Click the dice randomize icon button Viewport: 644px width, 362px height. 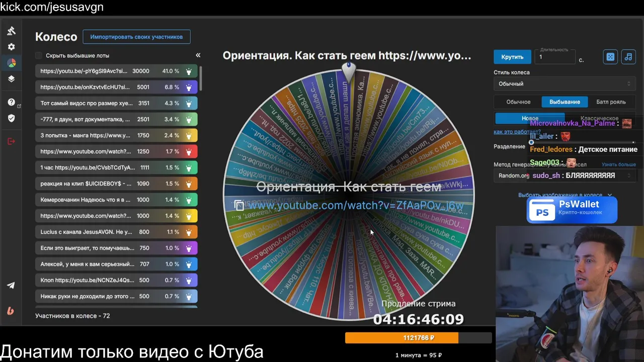610,57
